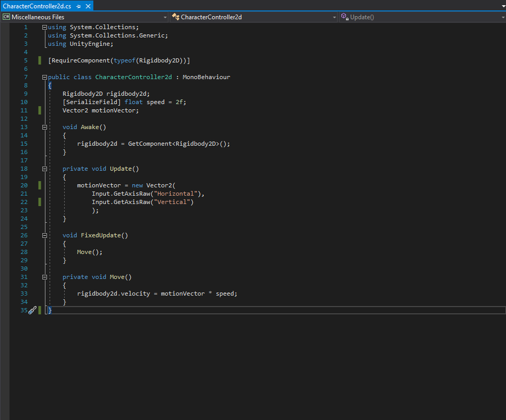Viewport: 506px width, 420px height.
Task: Open the CharacterController2d type dropdown
Action: 334,17
